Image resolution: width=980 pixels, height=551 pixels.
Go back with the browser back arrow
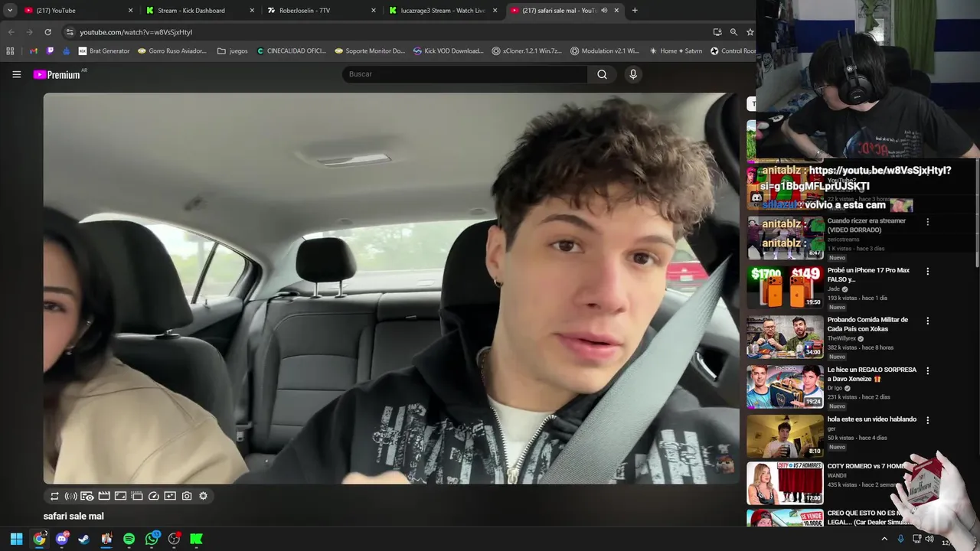pos(11,32)
